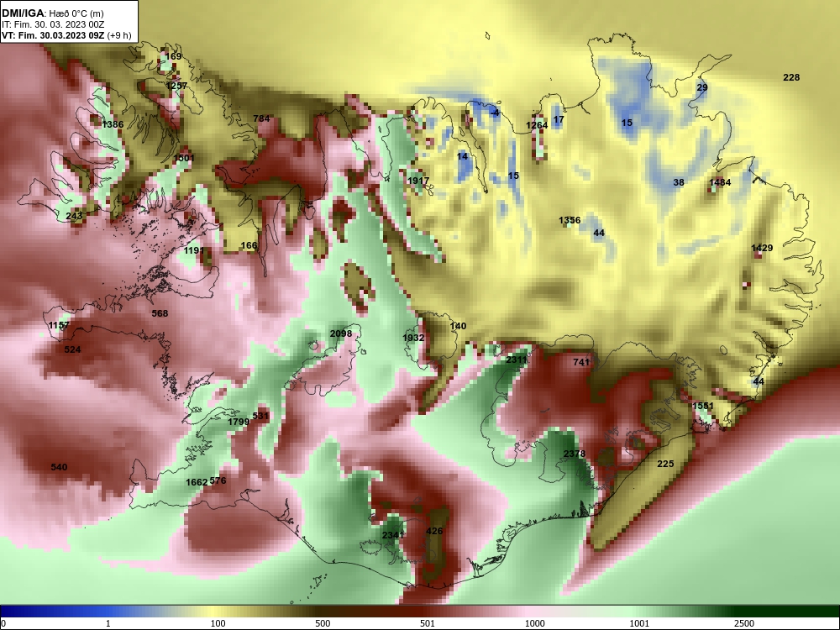The height and width of the screenshot is (630, 840).
Task: Click the map value 166
Action: pyautogui.click(x=249, y=245)
